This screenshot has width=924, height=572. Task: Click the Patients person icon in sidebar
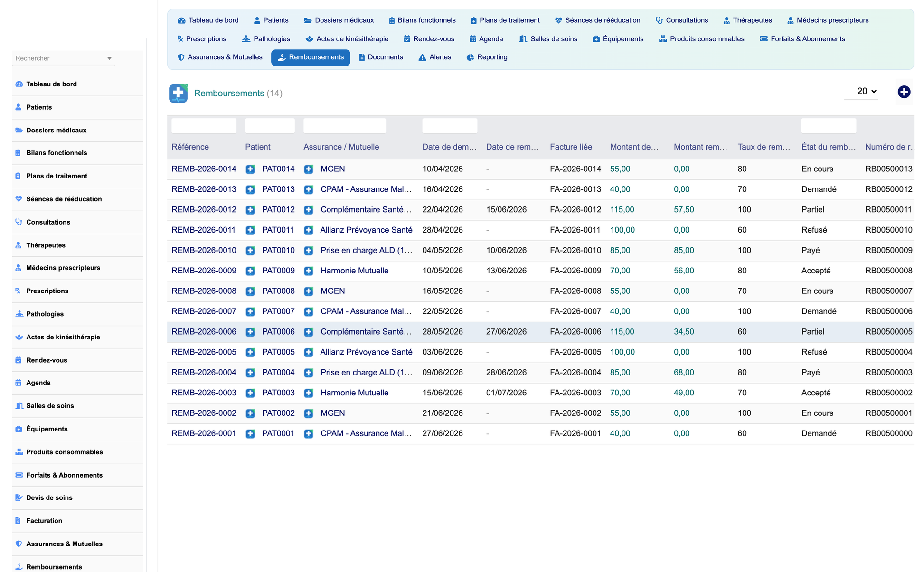(19, 107)
